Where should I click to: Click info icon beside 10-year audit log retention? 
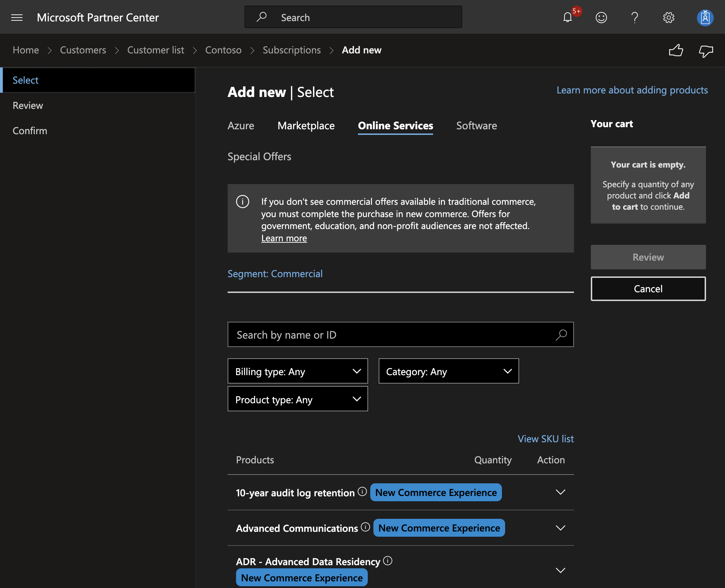(x=362, y=491)
